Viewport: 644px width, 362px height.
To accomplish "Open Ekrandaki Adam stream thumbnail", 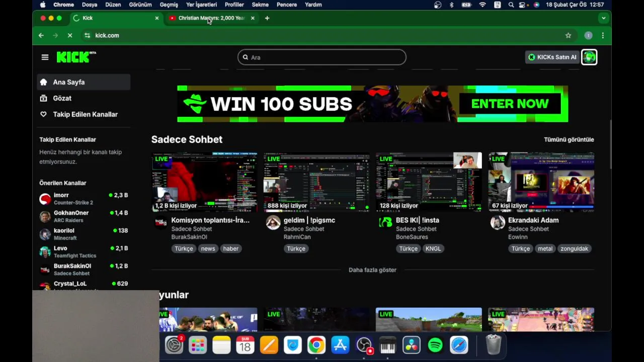I will pos(541,182).
